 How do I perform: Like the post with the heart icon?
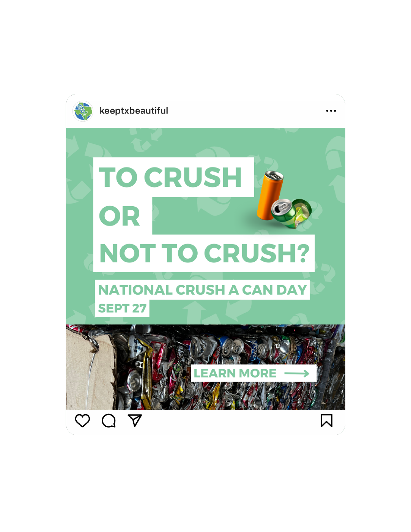(x=82, y=420)
